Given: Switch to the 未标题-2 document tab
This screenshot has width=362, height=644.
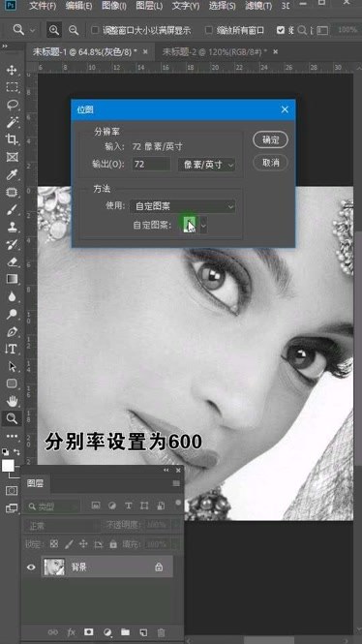Looking at the screenshot, I should [x=215, y=52].
